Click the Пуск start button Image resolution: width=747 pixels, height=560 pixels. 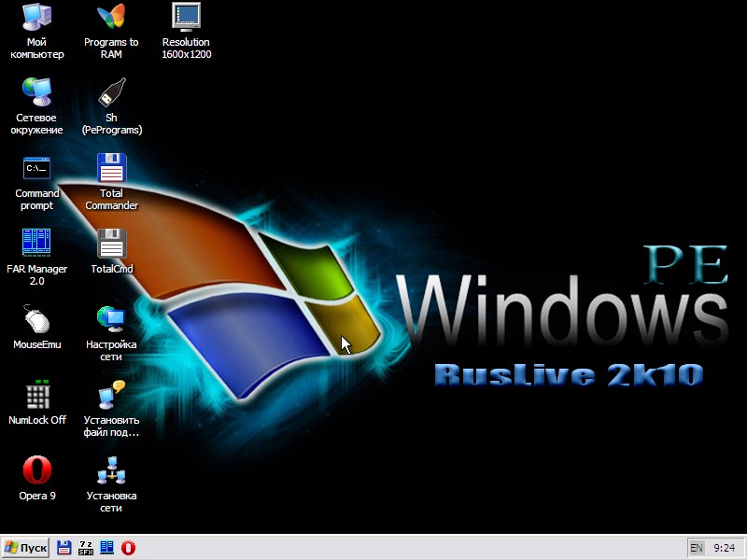pos(25,548)
